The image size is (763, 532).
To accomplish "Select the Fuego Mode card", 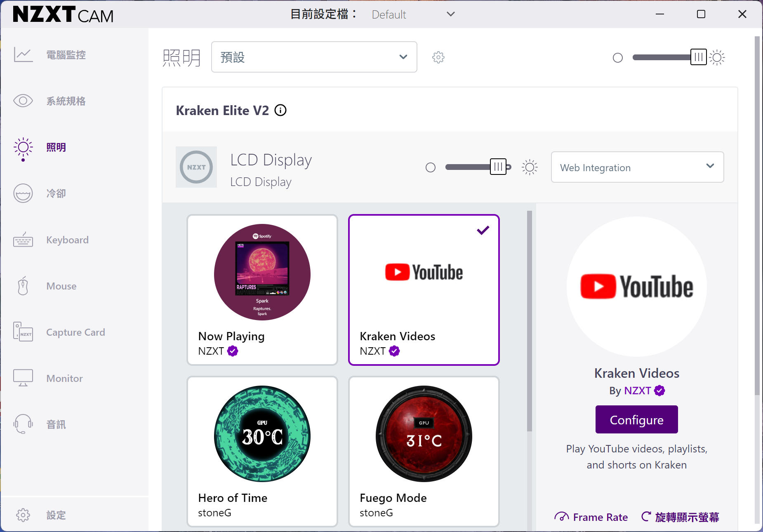I will pyautogui.click(x=424, y=451).
